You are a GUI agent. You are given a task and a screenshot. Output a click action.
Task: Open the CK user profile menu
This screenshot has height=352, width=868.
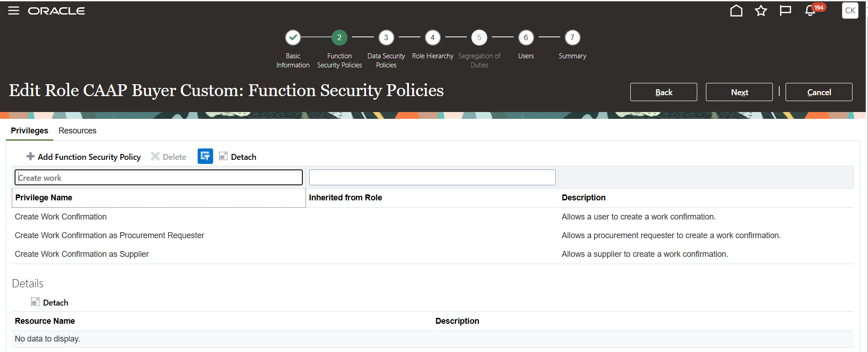tap(850, 10)
